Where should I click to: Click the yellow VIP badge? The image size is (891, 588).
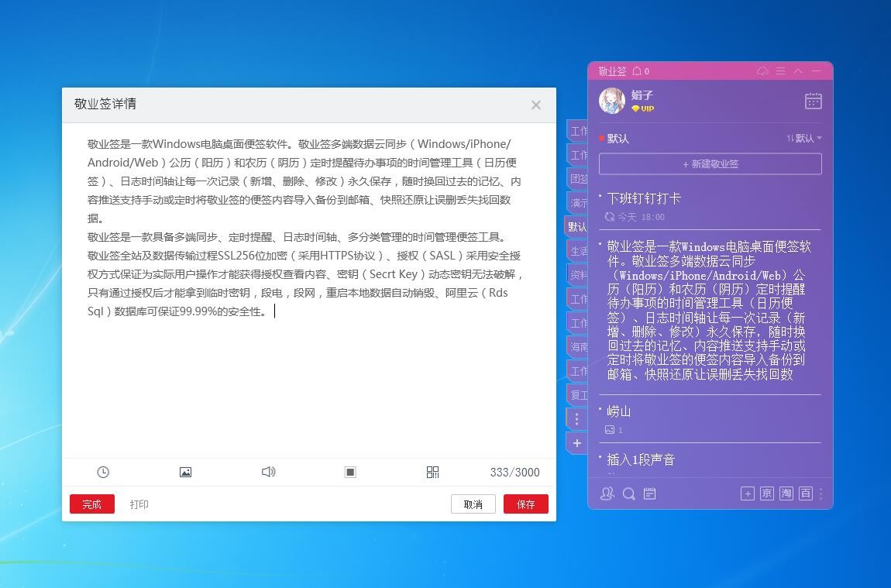pyautogui.click(x=642, y=108)
